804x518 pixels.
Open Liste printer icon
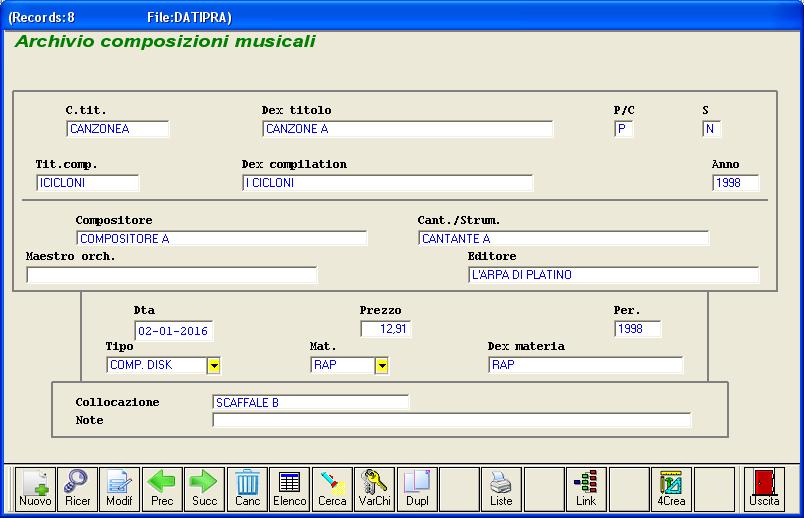tap(501, 488)
